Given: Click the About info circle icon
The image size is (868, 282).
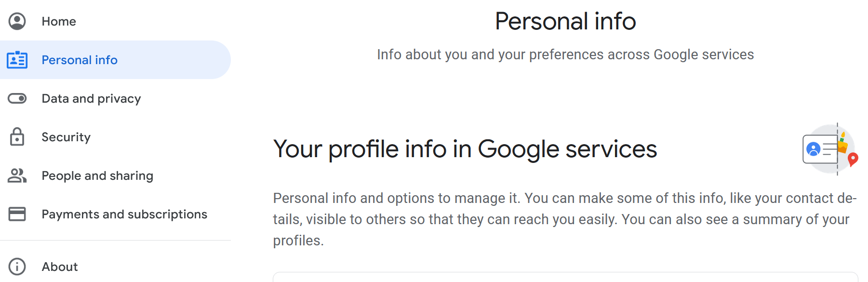Looking at the screenshot, I should pos(17,267).
